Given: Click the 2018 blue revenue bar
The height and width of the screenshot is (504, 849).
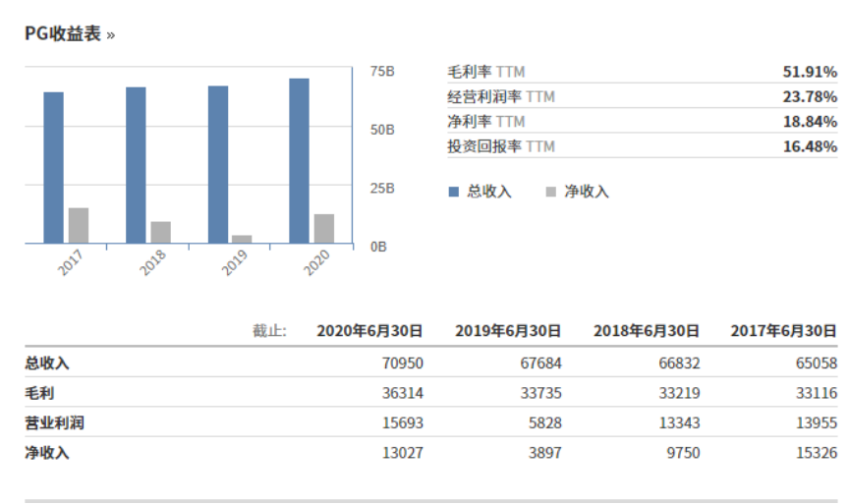Looking at the screenshot, I should point(136,165).
